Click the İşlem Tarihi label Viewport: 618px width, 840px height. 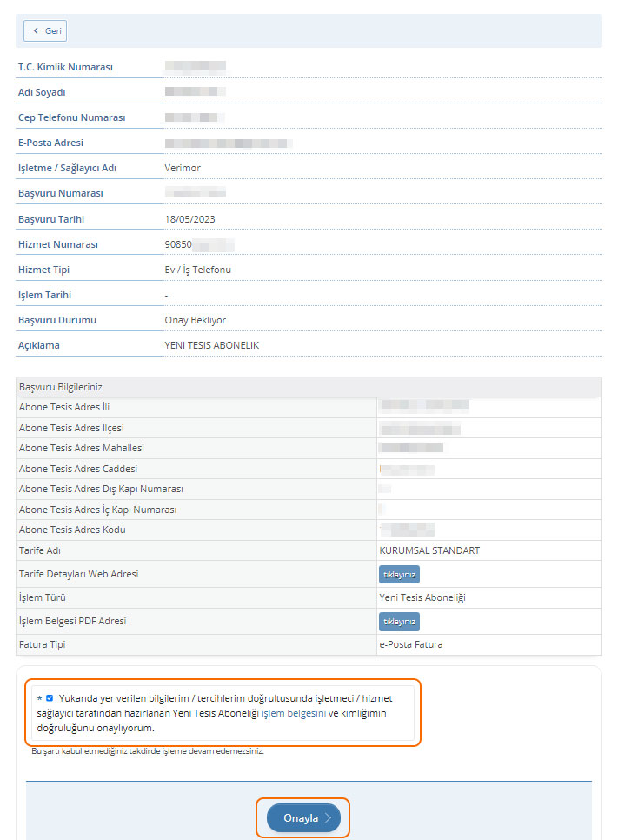(x=44, y=295)
